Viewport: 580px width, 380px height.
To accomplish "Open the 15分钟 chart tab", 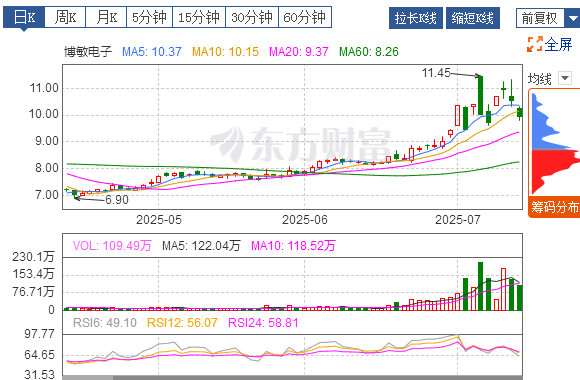I will pos(199,17).
